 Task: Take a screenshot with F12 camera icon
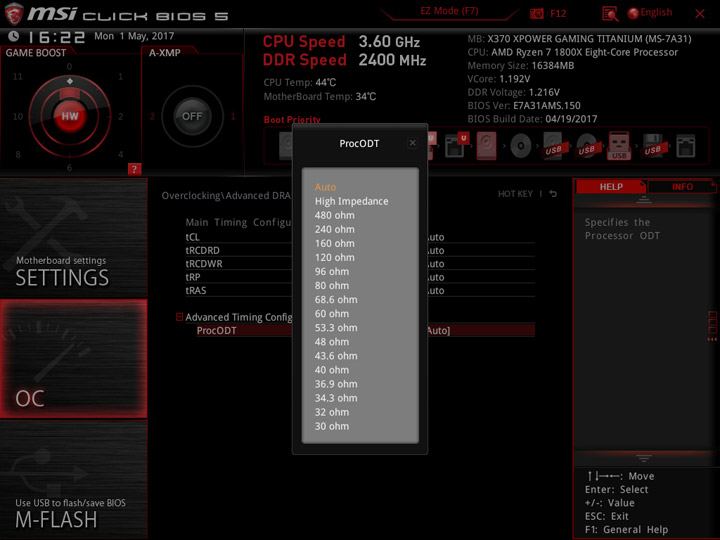(x=536, y=13)
